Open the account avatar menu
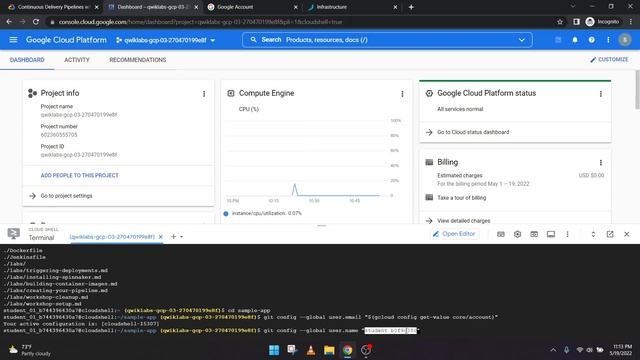This screenshot has height=360, width=640. (624, 40)
